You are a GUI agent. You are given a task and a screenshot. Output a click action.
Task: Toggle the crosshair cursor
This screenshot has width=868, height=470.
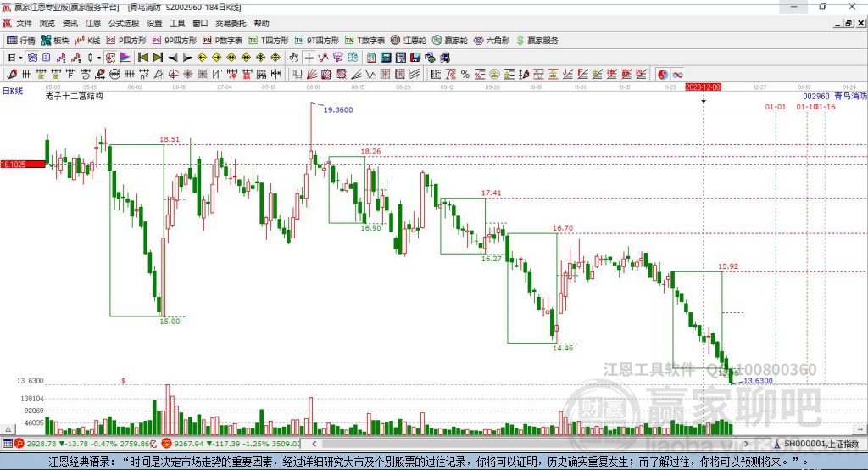[309, 58]
